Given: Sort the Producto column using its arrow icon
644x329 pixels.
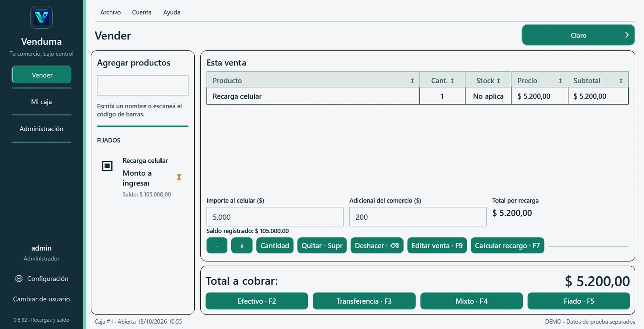Looking at the screenshot, I should pyautogui.click(x=412, y=81).
